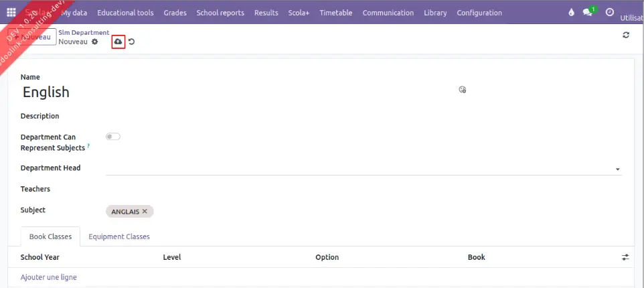Go back to Slm Department breadcrumb

[84, 32]
